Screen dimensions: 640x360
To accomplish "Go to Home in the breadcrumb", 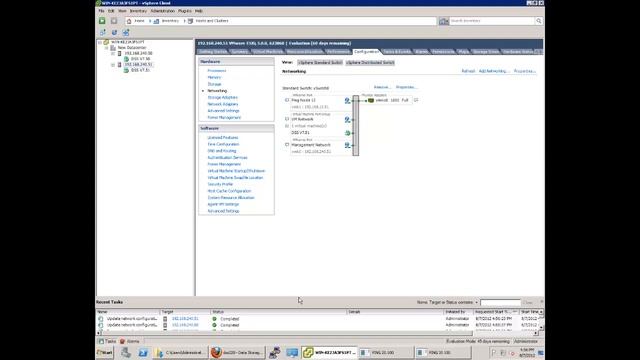I will [x=139, y=21].
